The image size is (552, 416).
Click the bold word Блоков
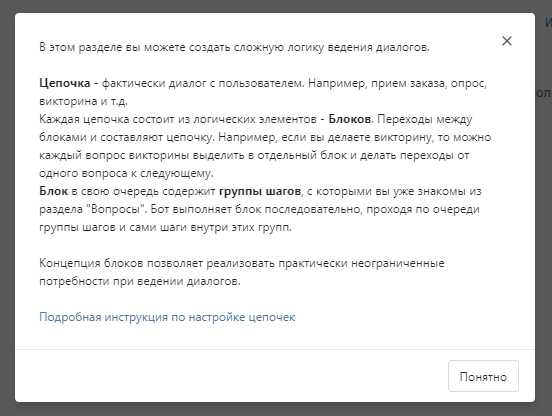pos(349,119)
